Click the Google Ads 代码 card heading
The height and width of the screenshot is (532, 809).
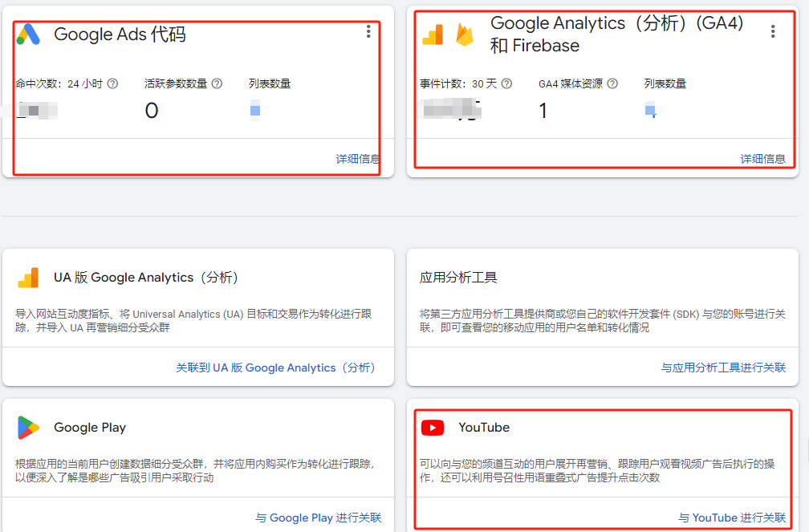point(120,35)
